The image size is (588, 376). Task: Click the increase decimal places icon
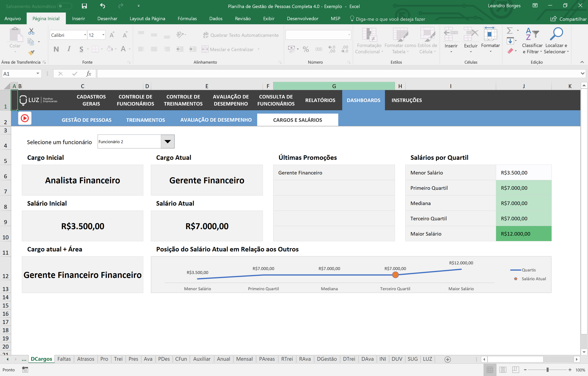pyautogui.click(x=332, y=49)
